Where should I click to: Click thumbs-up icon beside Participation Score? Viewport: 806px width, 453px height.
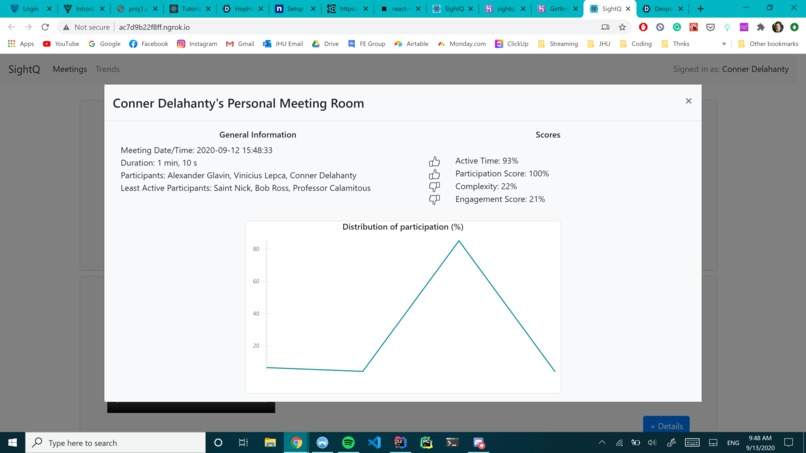(434, 174)
